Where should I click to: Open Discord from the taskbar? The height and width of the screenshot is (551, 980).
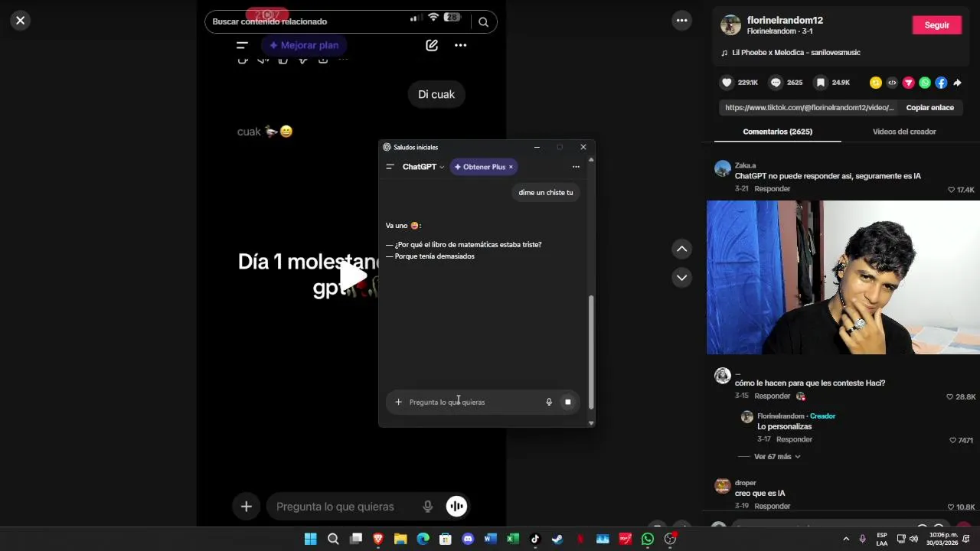[x=468, y=539]
